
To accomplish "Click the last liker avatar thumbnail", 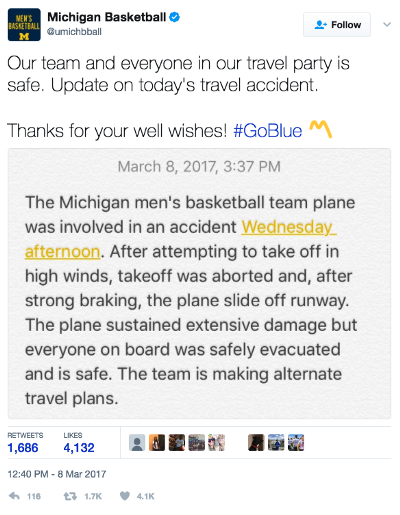I will tap(296, 443).
